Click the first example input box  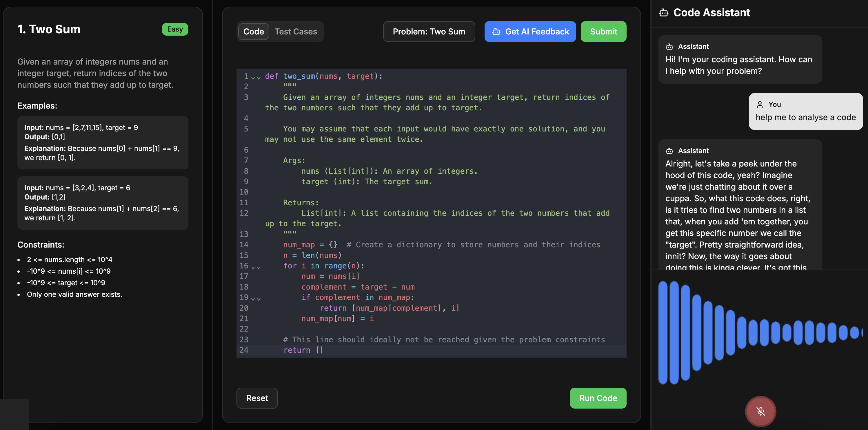102,142
